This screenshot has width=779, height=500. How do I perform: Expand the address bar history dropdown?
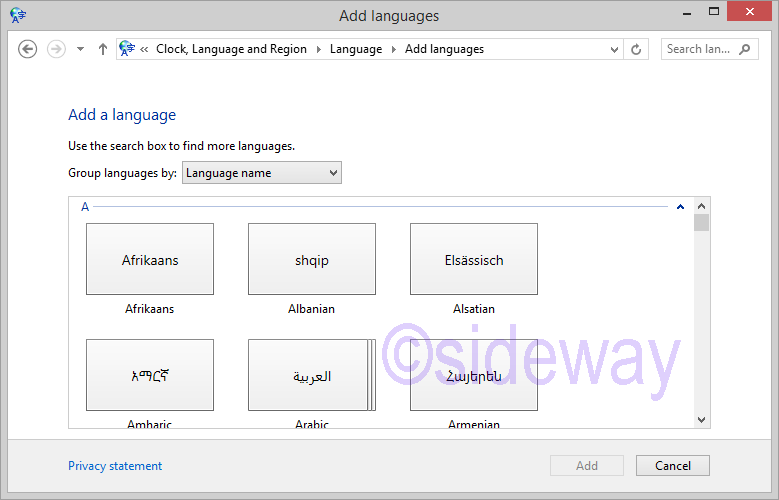613,49
